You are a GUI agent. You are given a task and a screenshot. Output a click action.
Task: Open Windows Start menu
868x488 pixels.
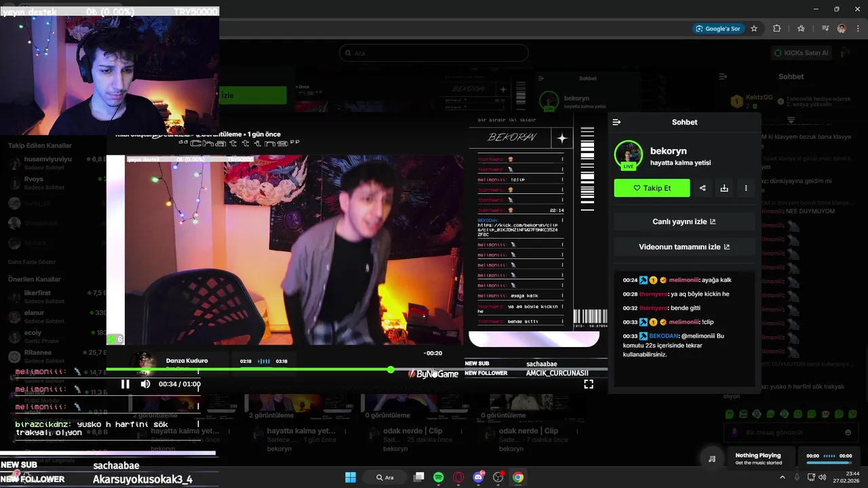click(x=351, y=477)
